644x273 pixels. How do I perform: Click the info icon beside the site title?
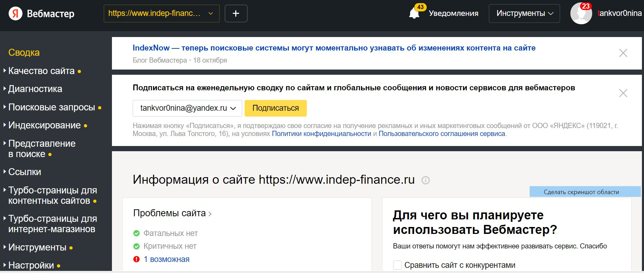426,180
